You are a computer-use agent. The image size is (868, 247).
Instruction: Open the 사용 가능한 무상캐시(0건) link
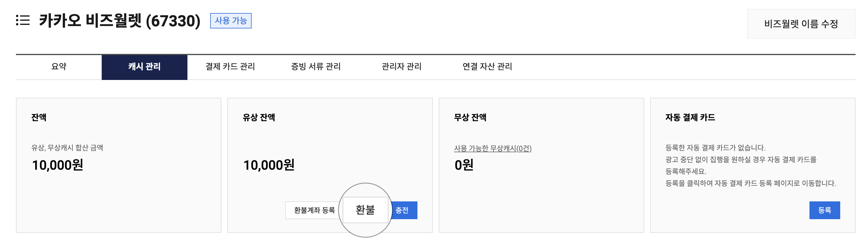click(493, 148)
